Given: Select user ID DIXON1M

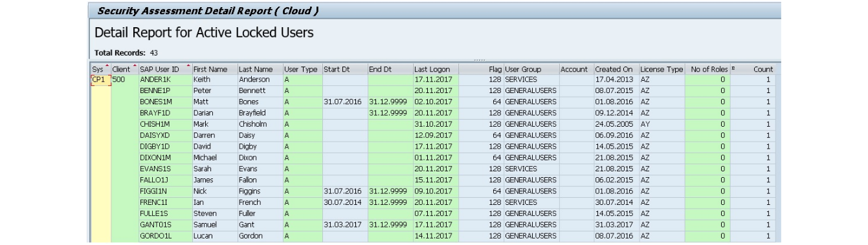Looking at the screenshot, I should (x=165, y=157).
